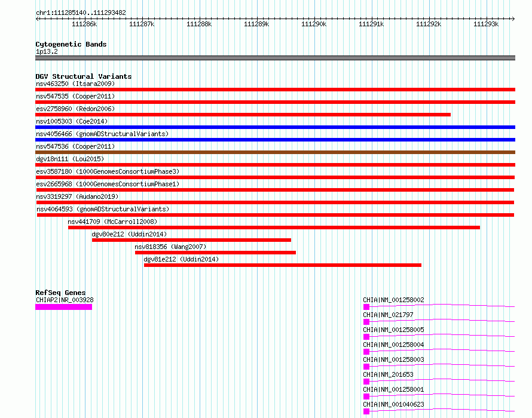
Task: Click nsv3319297 (Audano2019) label
Action: (77, 196)
